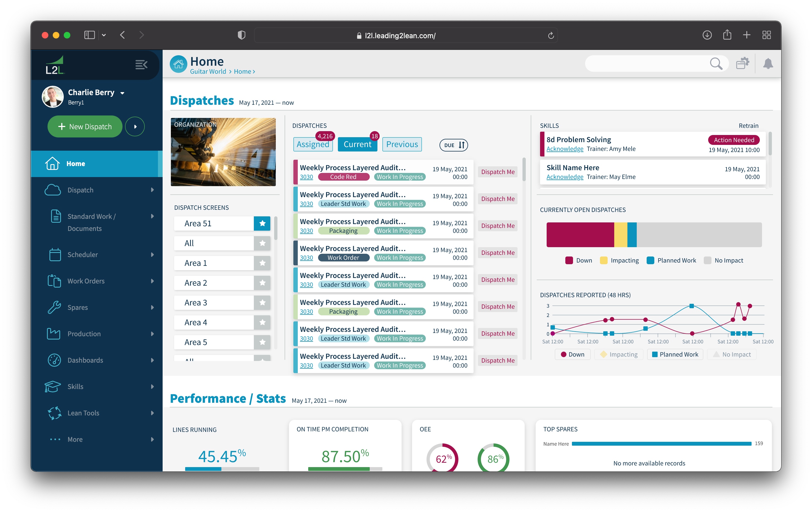Acknowledge the 8d Problem Solving skill
812x513 pixels.
point(564,148)
